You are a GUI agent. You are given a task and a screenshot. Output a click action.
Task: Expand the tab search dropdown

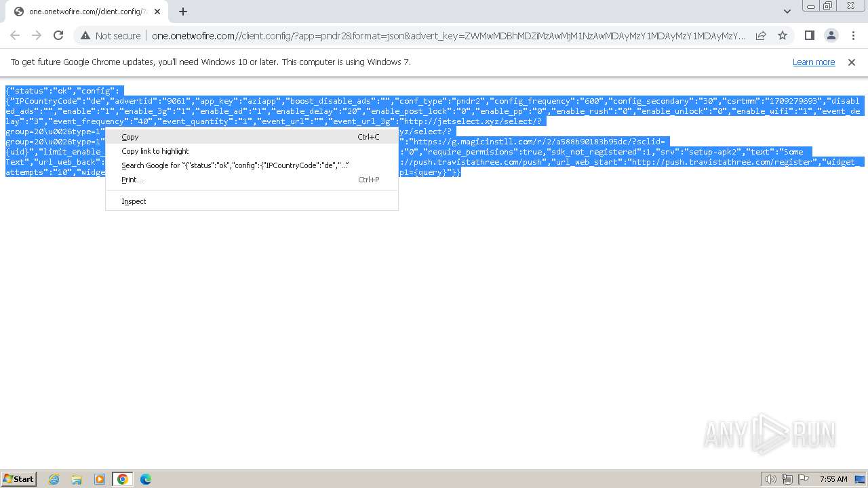click(787, 12)
